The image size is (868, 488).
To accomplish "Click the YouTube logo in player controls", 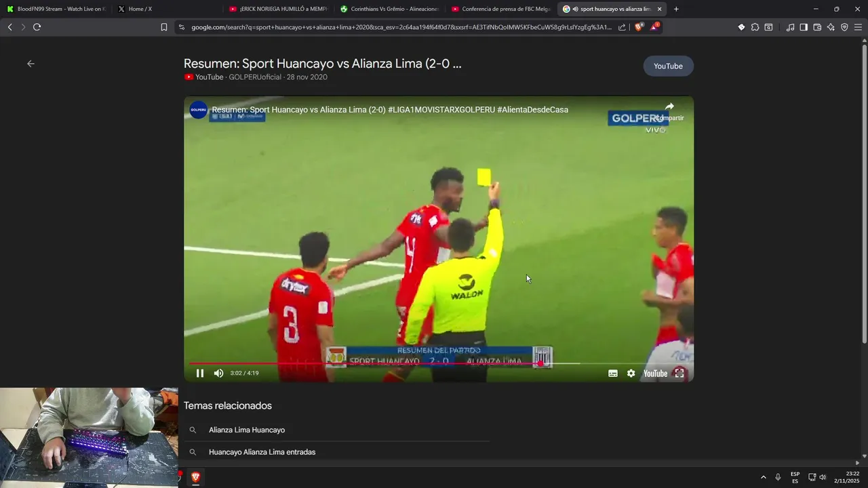I will point(655,373).
